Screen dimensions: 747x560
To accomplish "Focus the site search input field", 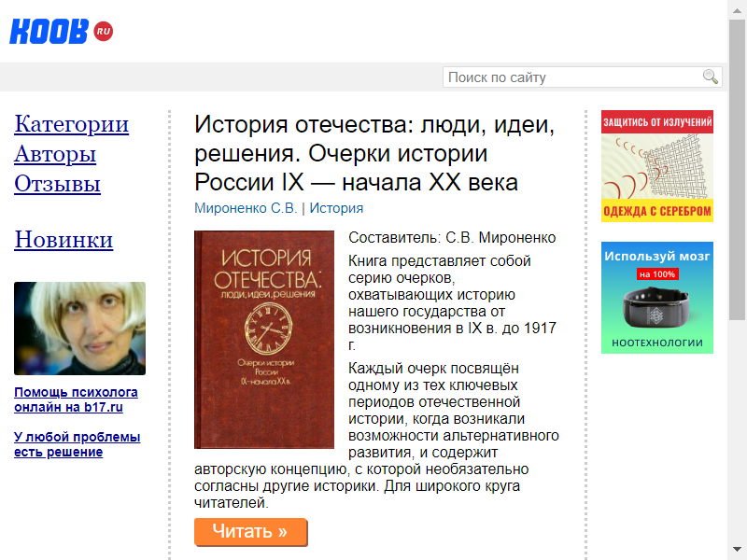I will tap(582, 77).
